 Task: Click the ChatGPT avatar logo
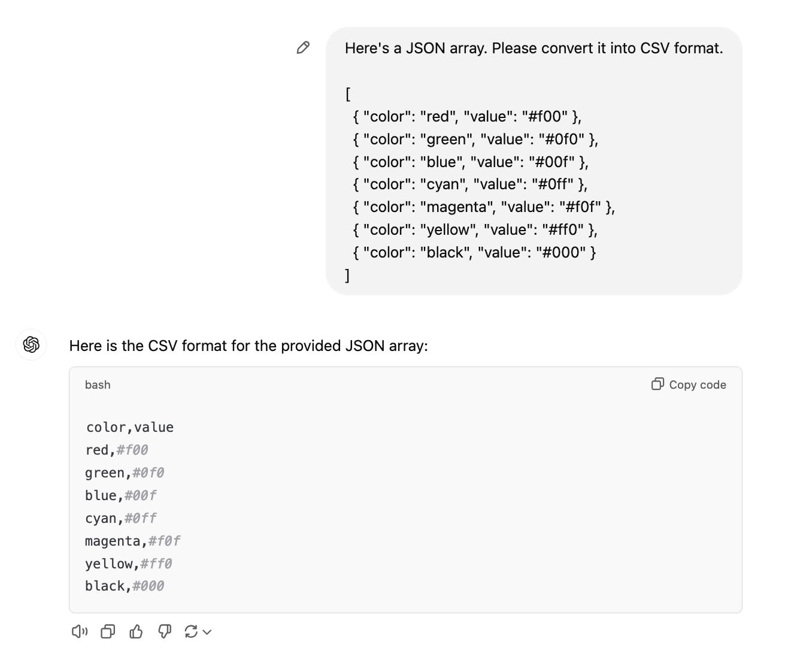coord(31,345)
